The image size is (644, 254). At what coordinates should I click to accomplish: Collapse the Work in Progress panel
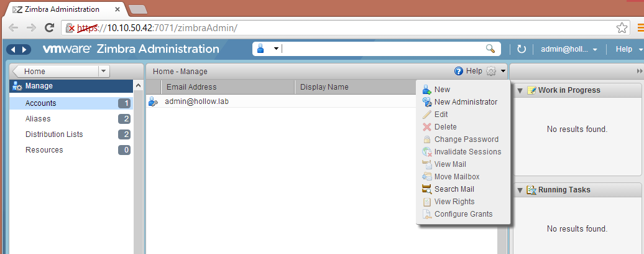pyautogui.click(x=520, y=90)
